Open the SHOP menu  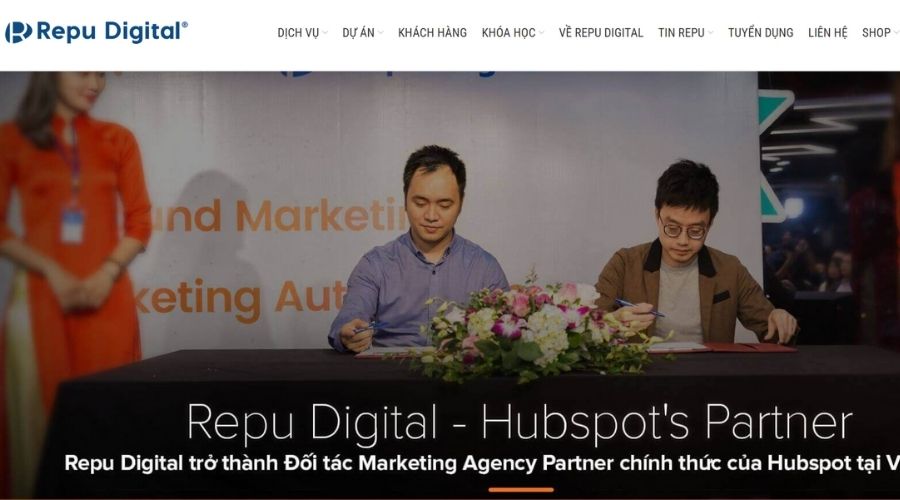click(x=876, y=33)
